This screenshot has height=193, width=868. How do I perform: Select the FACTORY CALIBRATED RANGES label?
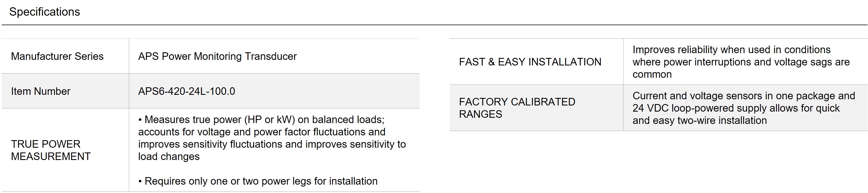[x=517, y=108]
